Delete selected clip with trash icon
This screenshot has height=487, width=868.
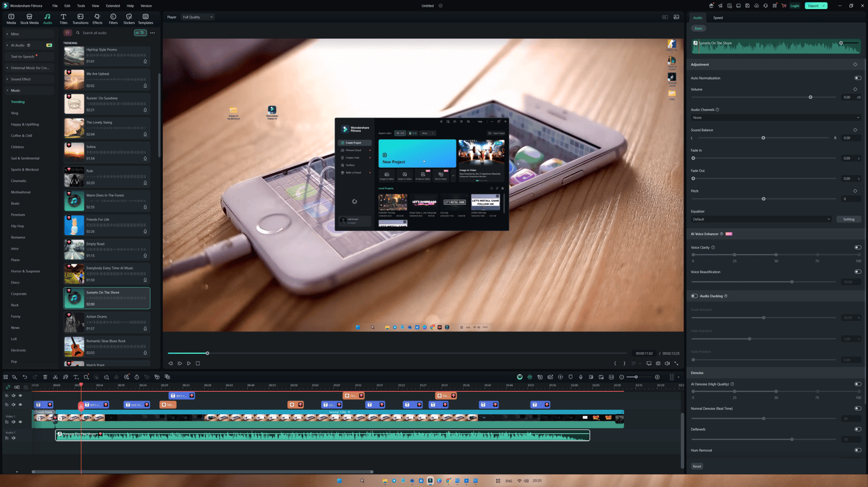click(45, 377)
